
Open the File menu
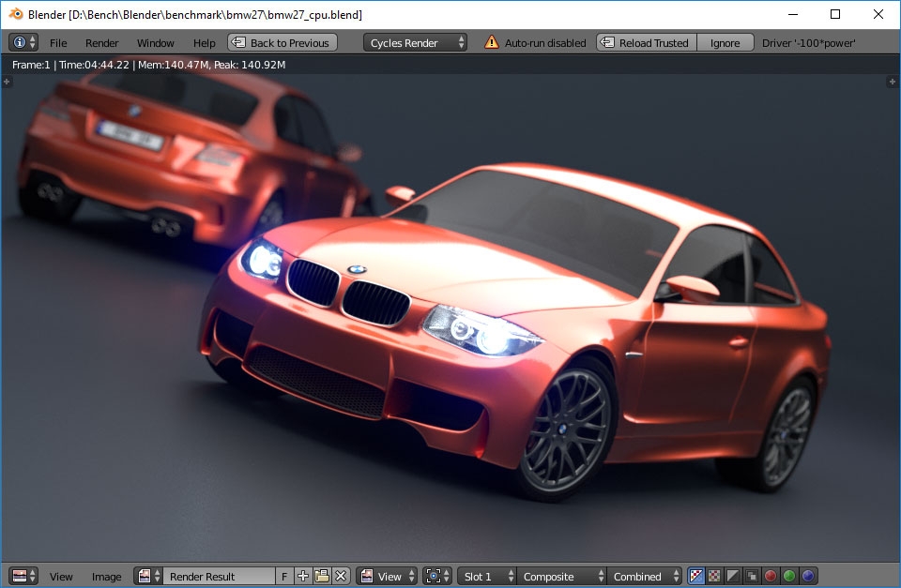point(58,43)
